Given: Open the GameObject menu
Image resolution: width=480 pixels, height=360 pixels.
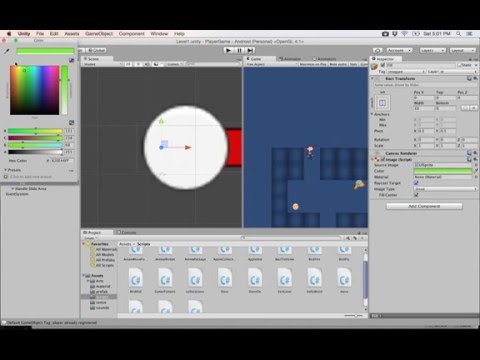Looking at the screenshot, I should [x=99, y=34].
